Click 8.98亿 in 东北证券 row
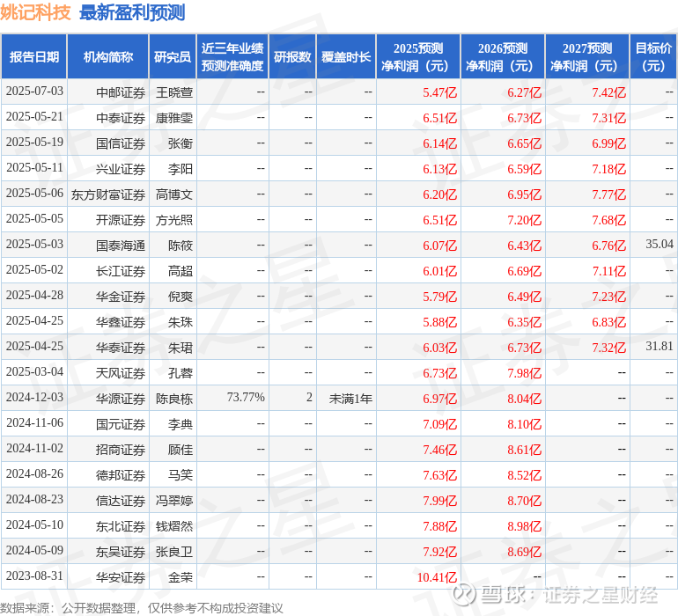Viewport: 678px width, 616px height. pos(525,525)
